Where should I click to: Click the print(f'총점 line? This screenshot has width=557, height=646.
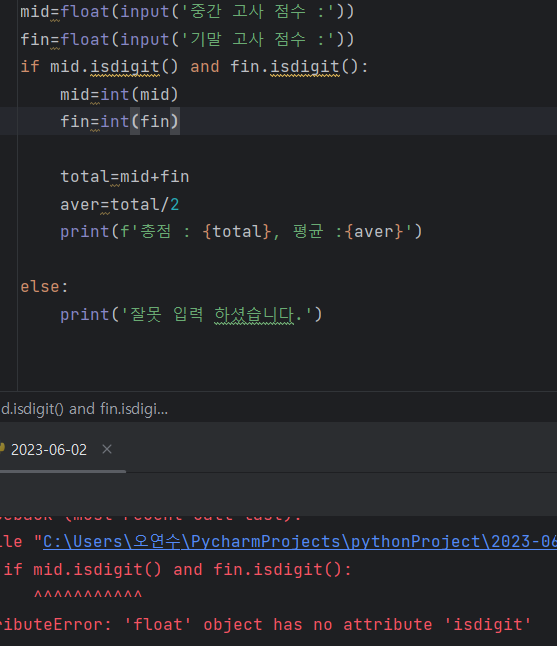[241, 232]
